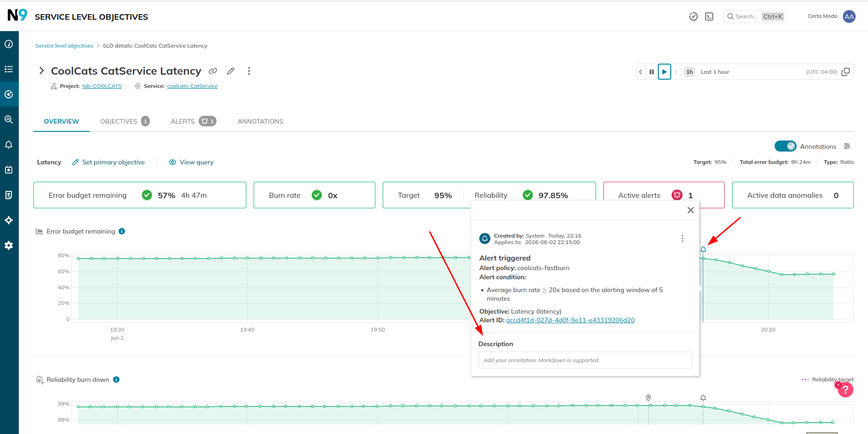The width and height of the screenshot is (868, 434).
Task: Go to previous time window
Action: point(640,72)
